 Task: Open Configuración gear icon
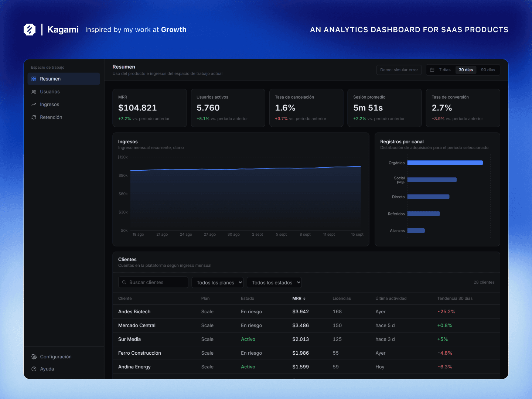tap(34, 357)
